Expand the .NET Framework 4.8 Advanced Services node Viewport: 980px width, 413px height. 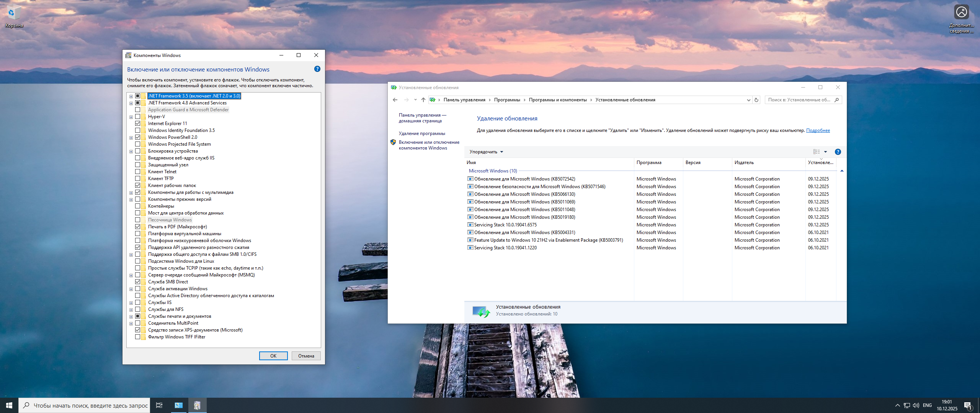tap(131, 103)
